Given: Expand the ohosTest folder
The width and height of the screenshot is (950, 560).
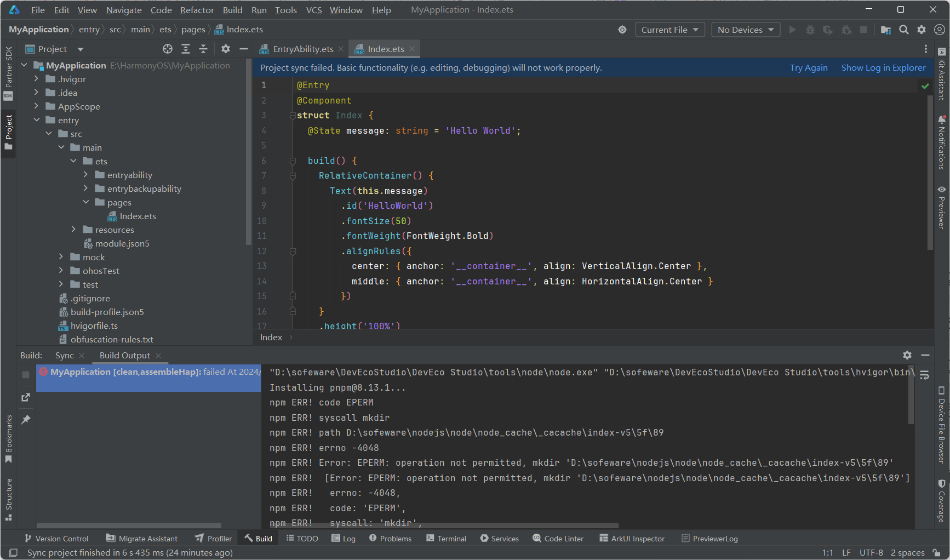Looking at the screenshot, I should [x=61, y=271].
